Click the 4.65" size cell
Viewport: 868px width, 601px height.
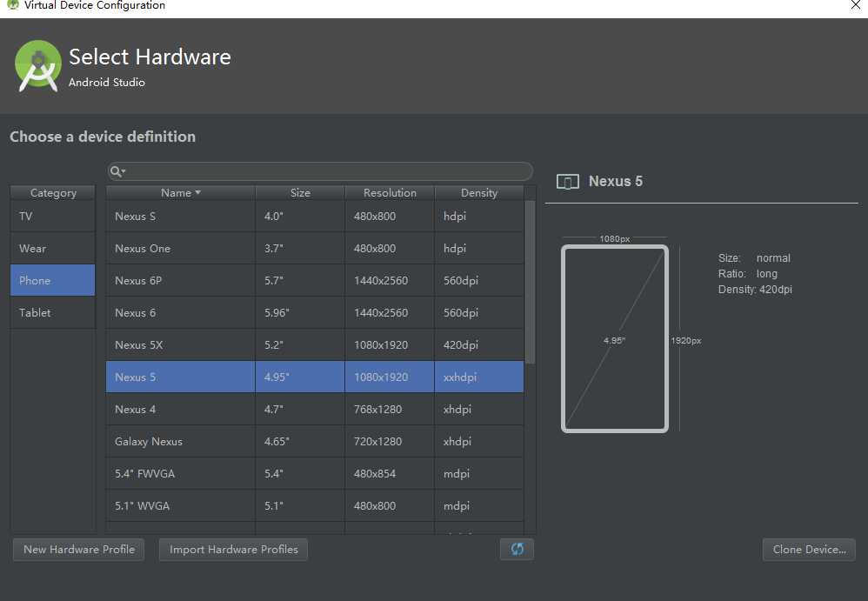point(300,441)
